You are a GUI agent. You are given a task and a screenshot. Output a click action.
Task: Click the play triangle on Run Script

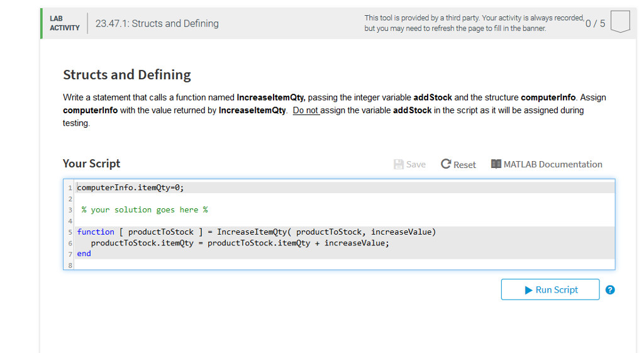point(528,290)
